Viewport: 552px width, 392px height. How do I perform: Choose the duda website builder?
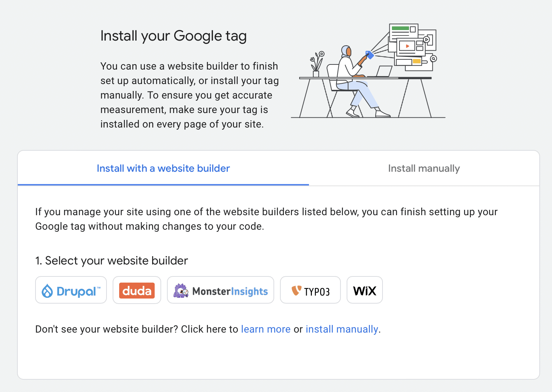[137, 290]
